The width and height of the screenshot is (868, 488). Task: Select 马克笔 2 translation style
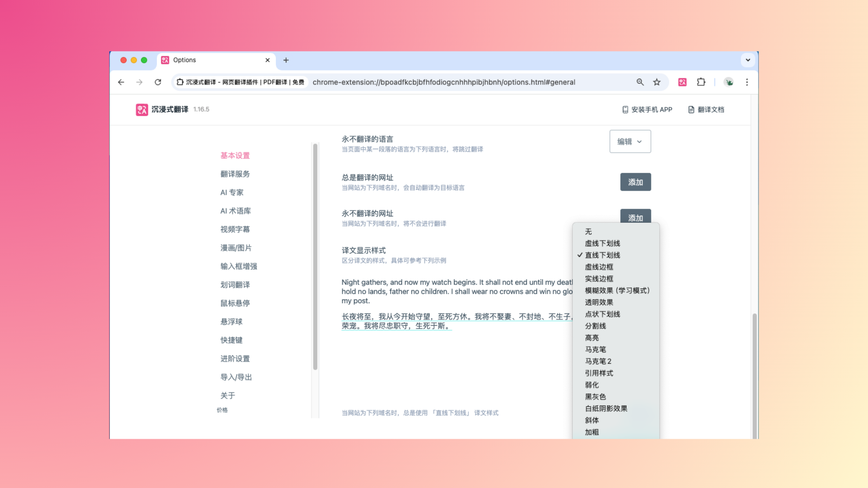point(598,361)
